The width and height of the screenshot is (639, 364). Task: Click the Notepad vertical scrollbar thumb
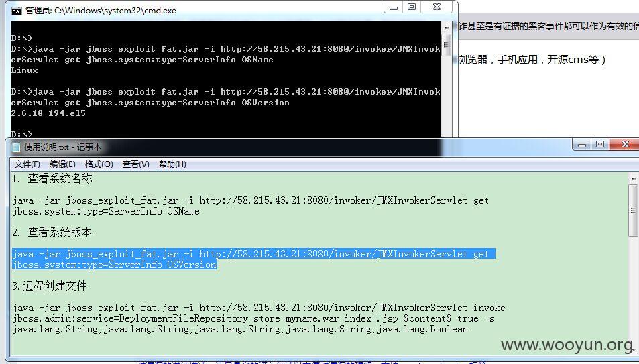[633, 210]
